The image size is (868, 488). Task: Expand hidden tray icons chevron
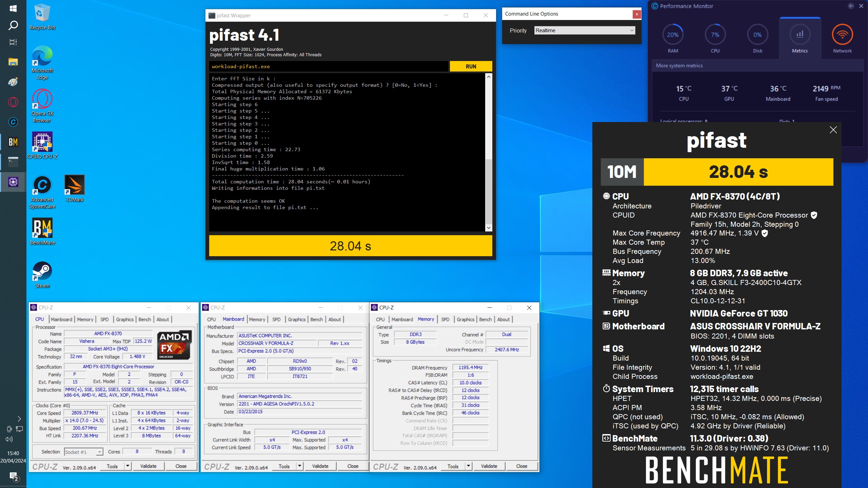(19, 419)
